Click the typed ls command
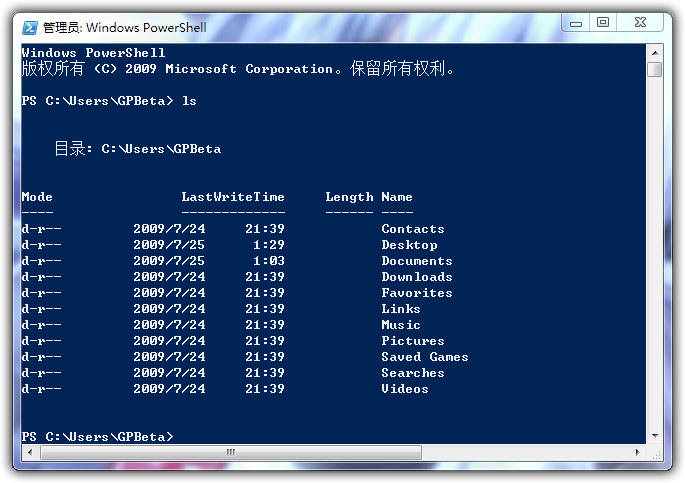The image size is (685, 483). 189,101
